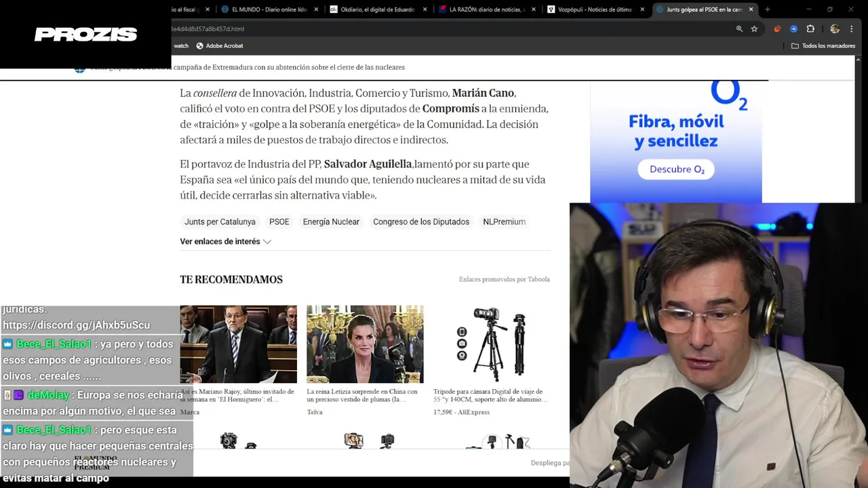Viewport: 868px width, 488px height.
Task: Open the orange extension icon in toolbar
Action: 777,28
